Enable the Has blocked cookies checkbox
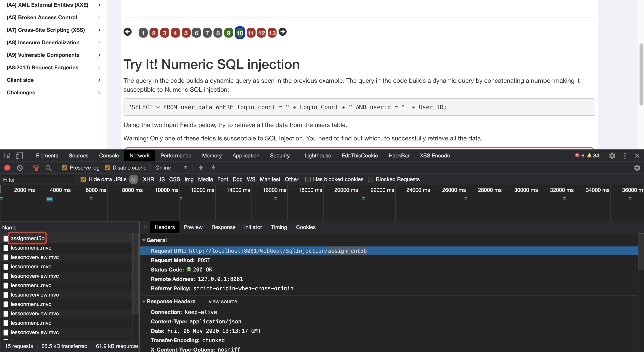644x352 pixels. click(308, 179)
